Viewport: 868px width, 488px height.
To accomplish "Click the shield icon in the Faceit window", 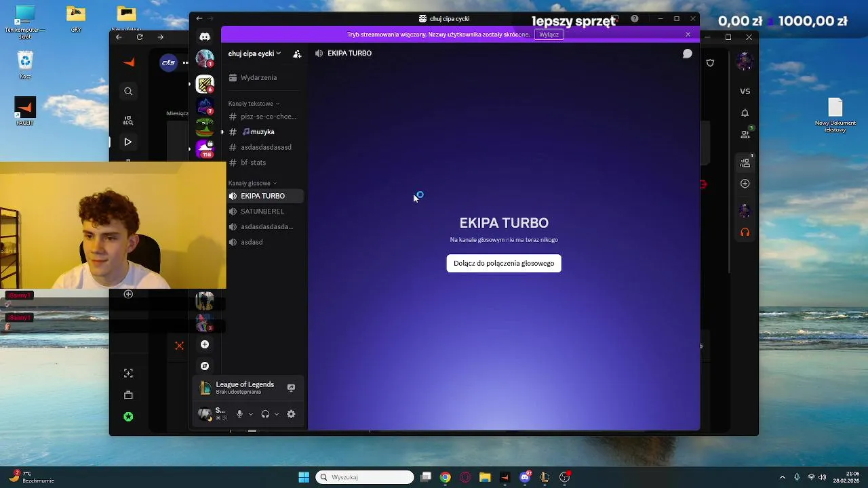I will [x=710, y=63].
